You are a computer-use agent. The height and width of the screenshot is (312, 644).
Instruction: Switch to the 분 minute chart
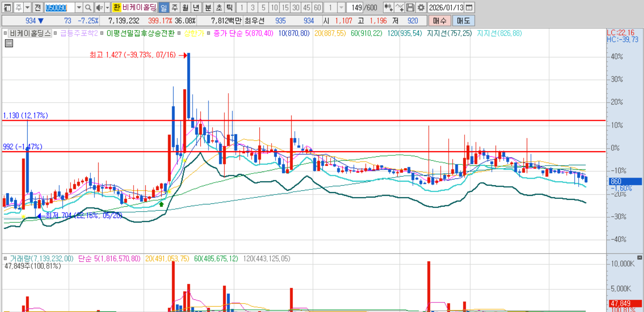pyautogui.click(x=208, y=7)
